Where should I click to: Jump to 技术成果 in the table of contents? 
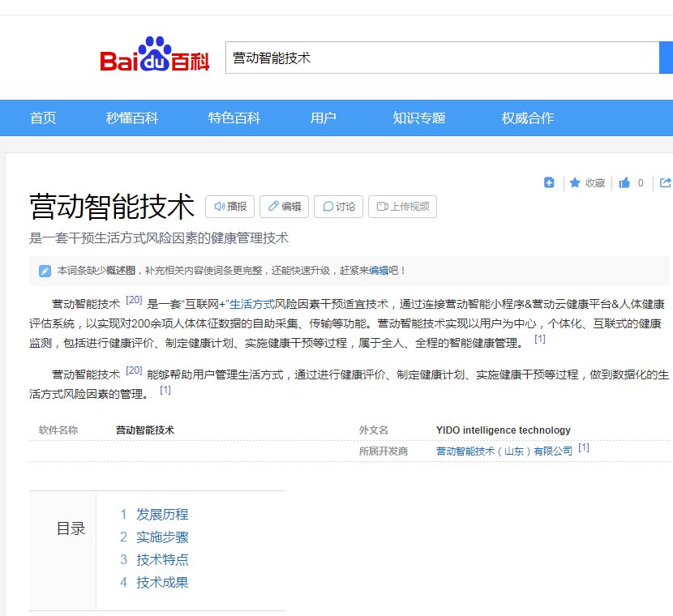click(x=162, y=583)
